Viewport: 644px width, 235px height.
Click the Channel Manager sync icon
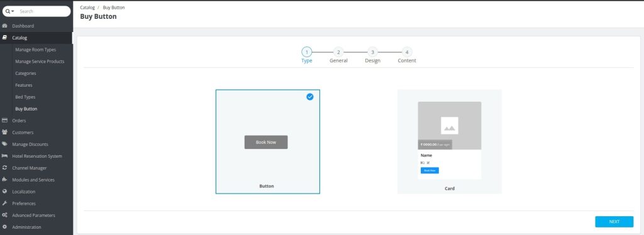[x=5, y=168]
